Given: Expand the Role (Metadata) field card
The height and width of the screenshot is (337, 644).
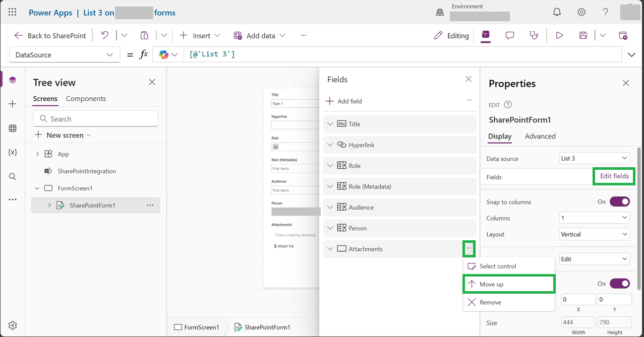Looking at the screenshot, I should (x=330, y=186).
